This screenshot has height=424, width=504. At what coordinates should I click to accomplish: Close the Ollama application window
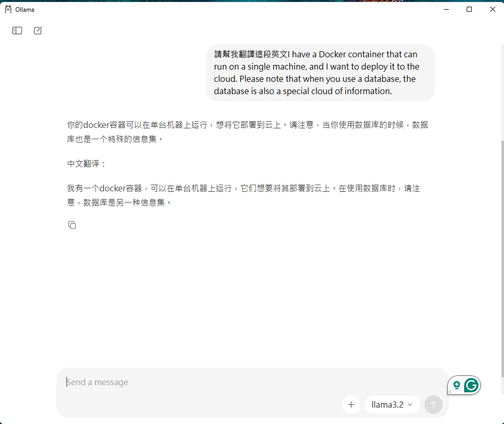[492, 9]
